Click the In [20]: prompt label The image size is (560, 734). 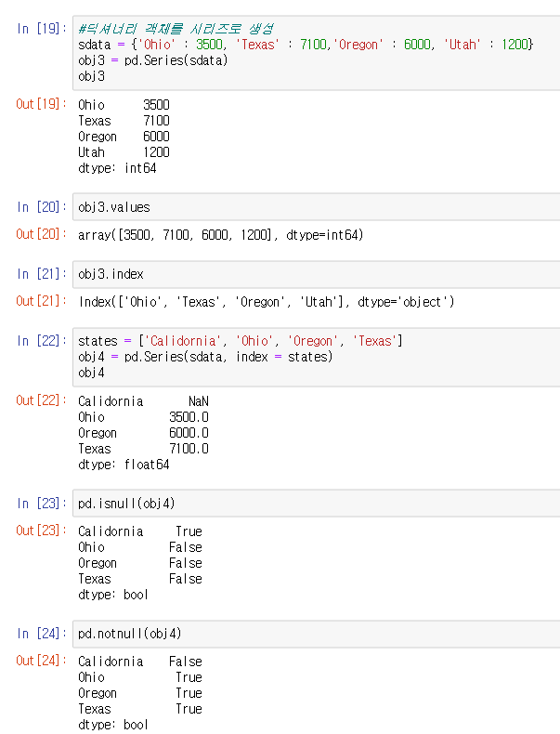[41, 207]
